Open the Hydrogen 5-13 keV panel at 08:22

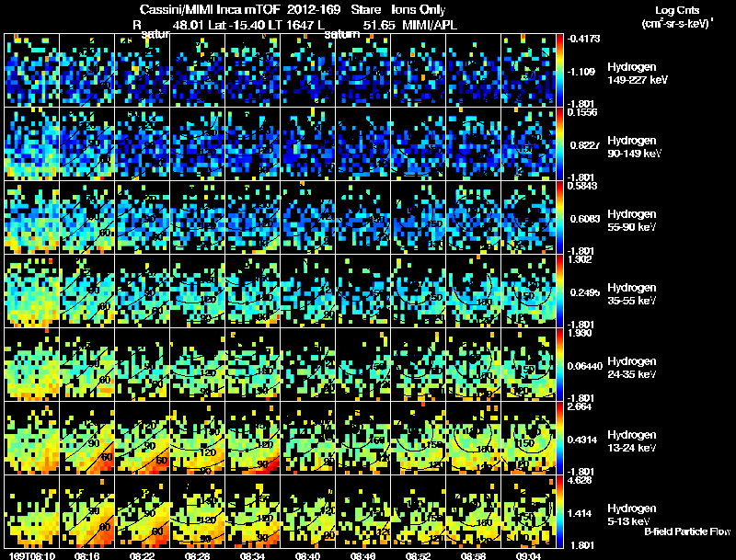143,511
